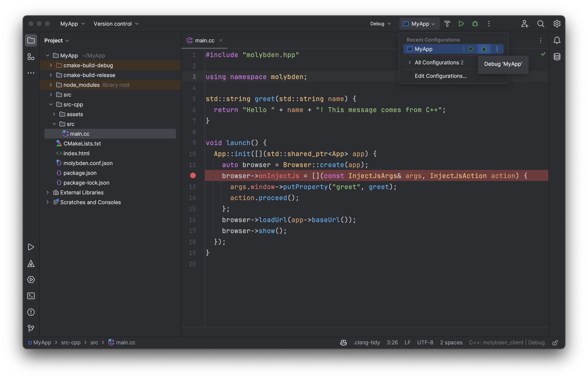Open the Database tool window icon
The width and height of the screenshot is (588, 379).
557,57
